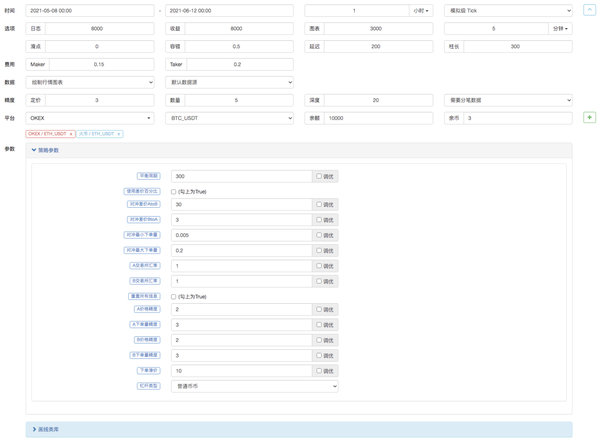The height and width of the screenshot is (444, 600).
Task: Toggle 调优 checkbox for 下单滑价 row
Action: 319,371
